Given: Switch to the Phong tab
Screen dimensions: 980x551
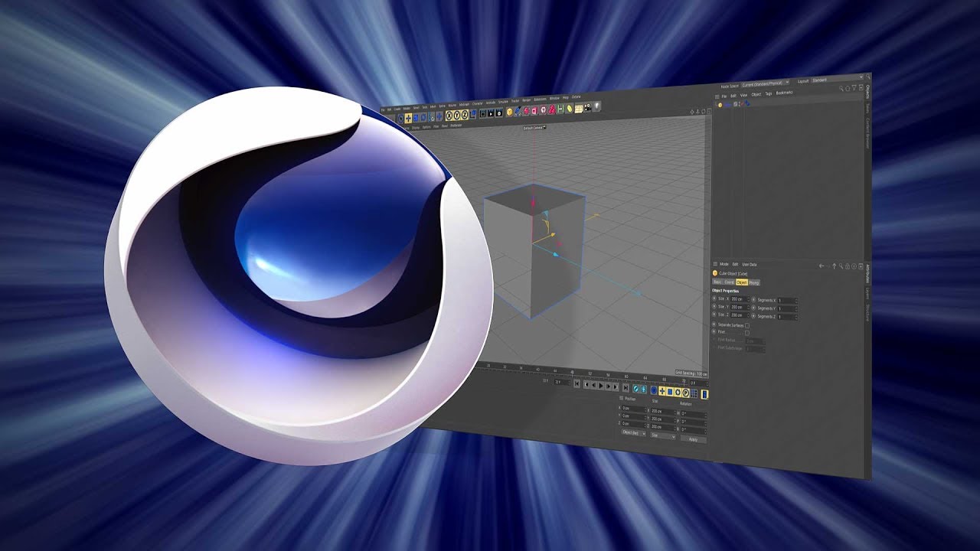Looking at the screenshot, I should coord(754,283).
